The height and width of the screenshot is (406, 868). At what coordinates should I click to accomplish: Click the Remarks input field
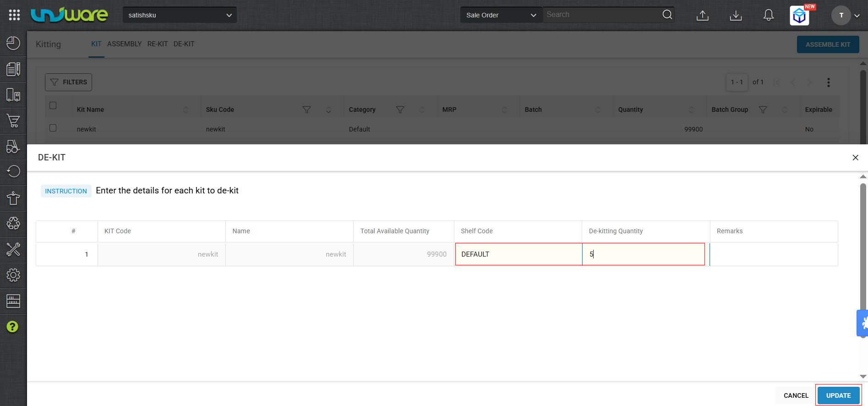pyautogui.click(x=774, y=254)
